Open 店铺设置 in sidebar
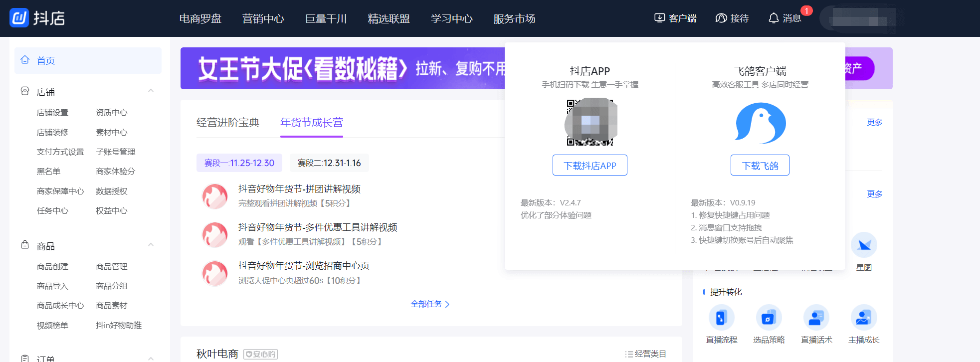Viewport: 980px width, 362px height. pyautogui.click(x=52, y=113)
